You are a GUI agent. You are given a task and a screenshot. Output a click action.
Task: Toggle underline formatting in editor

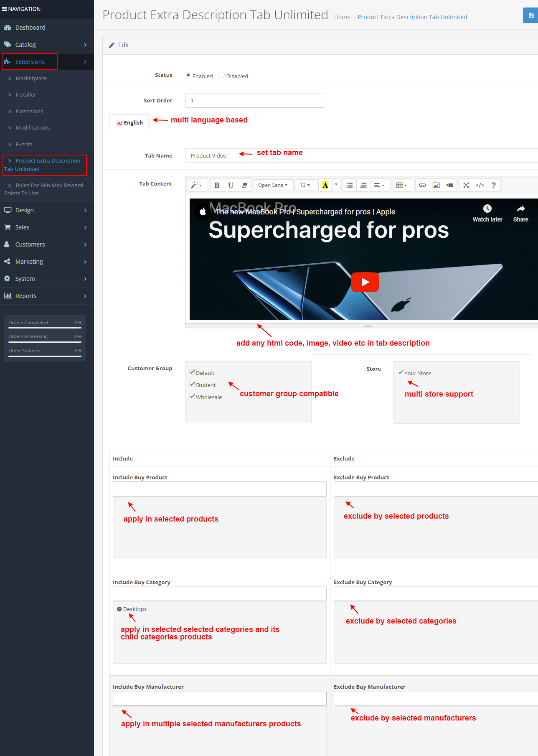pos(231,185)
